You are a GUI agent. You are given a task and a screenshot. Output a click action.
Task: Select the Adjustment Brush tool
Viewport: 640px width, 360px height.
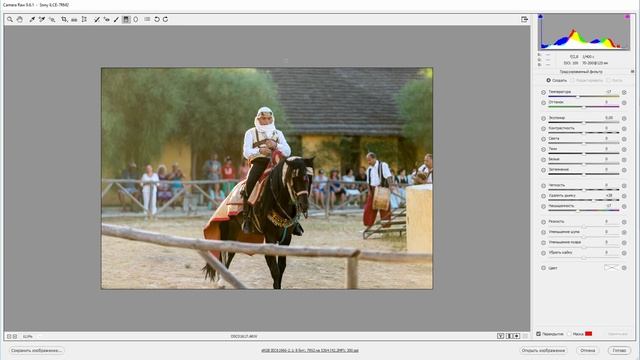[116, 19]
